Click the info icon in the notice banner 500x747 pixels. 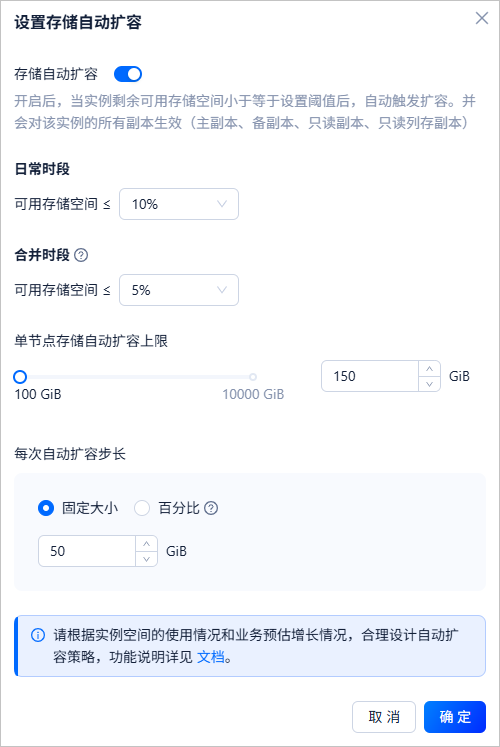[x=38, y=635]
